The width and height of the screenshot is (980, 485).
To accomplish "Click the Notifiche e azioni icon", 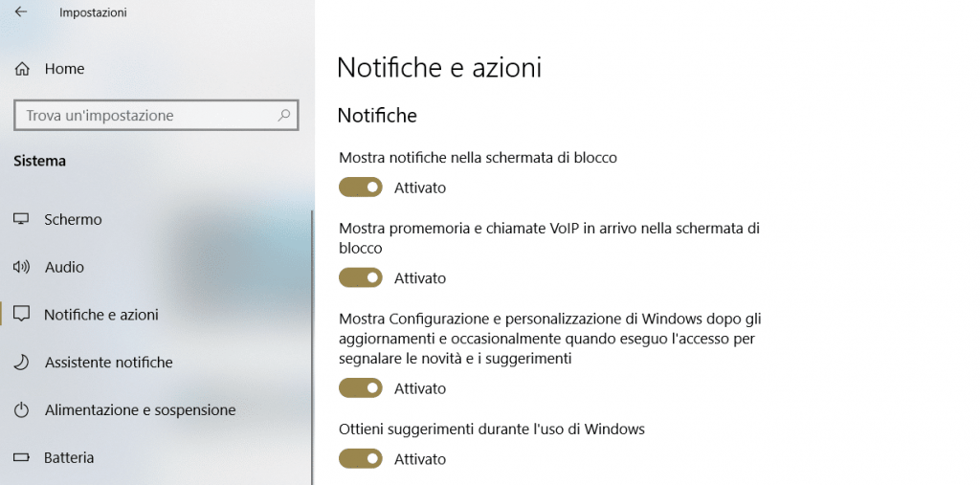I will [x=21, y=315].
